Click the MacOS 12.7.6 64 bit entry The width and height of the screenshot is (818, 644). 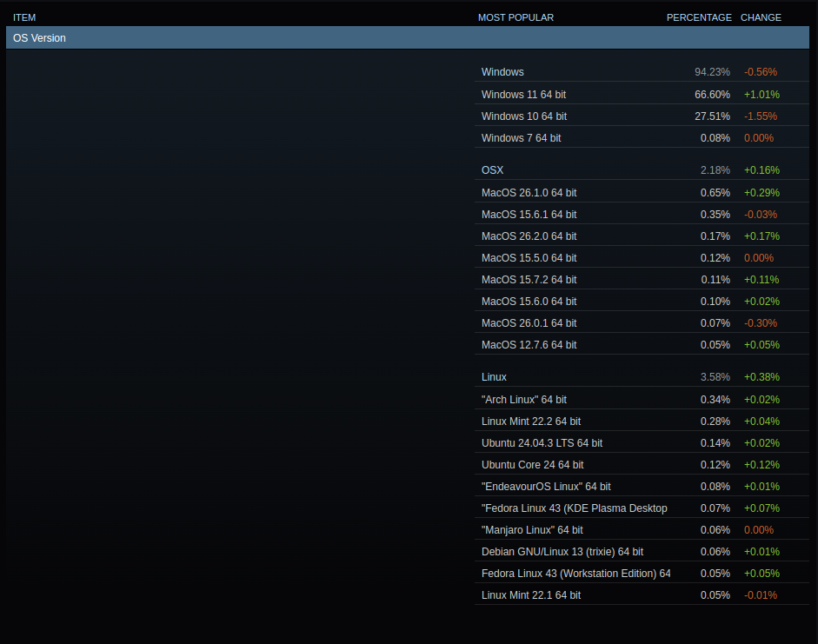click(529, 344)
